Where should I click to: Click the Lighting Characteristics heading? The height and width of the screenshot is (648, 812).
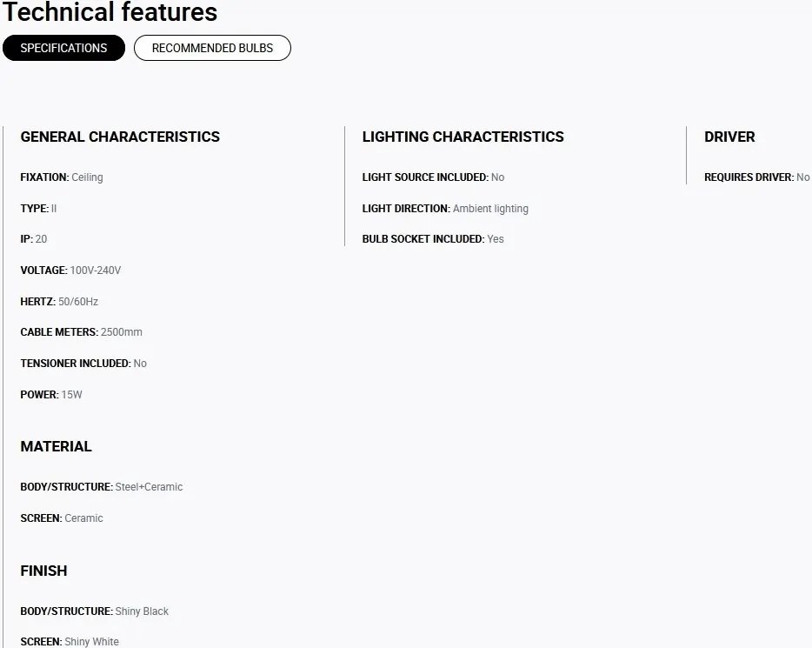click(463, 137)
